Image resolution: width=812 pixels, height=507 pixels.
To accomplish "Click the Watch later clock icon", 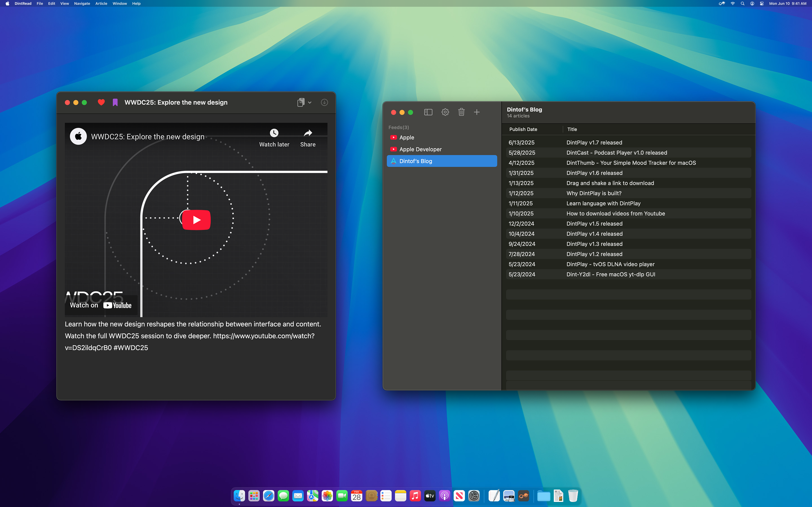I will [x=274, y=133].
